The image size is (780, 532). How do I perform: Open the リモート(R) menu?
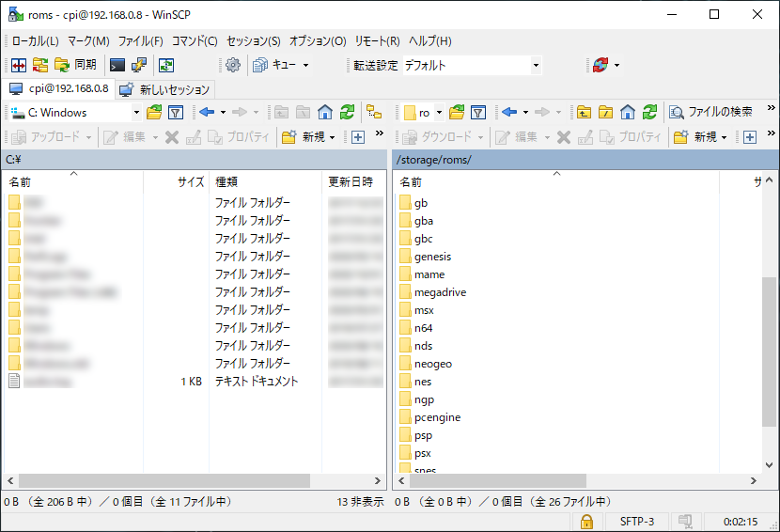coord(378,41)
